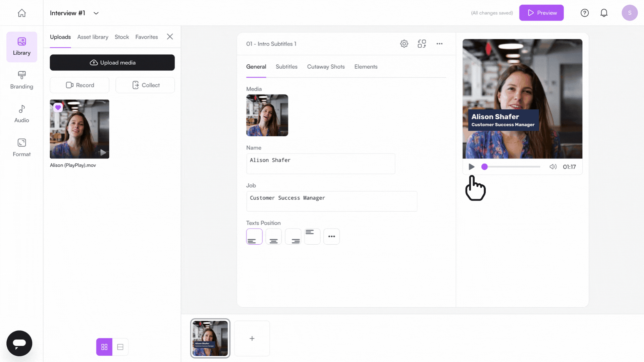Open the Audio sidebar panel

(22, 114)
